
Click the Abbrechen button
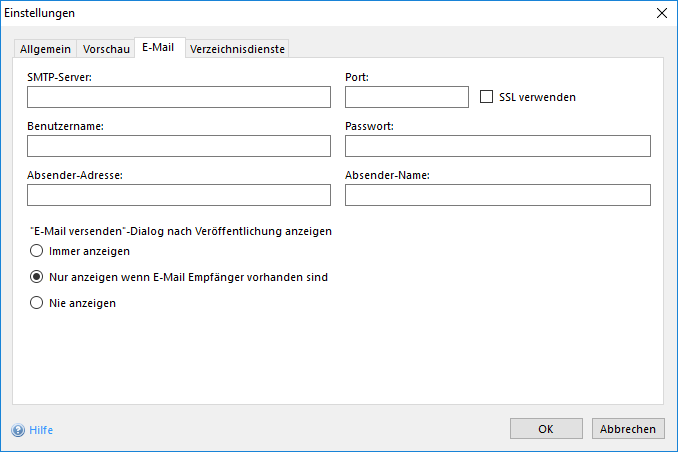tap(628, 429)
